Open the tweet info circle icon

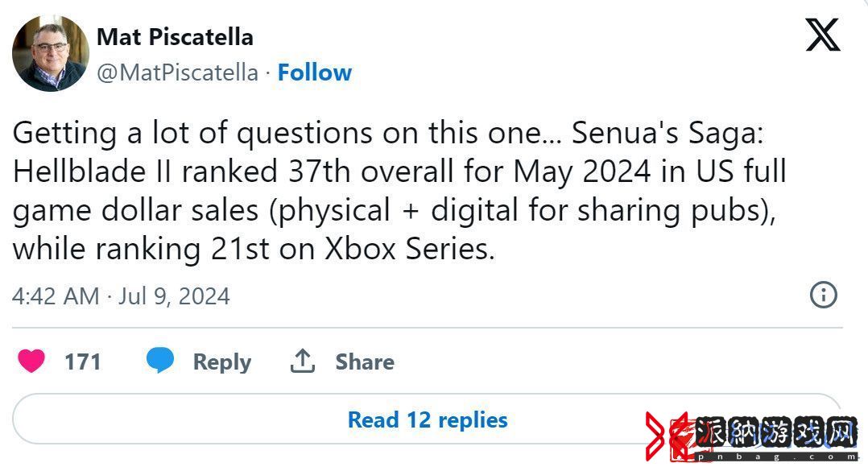click(823, 295)
